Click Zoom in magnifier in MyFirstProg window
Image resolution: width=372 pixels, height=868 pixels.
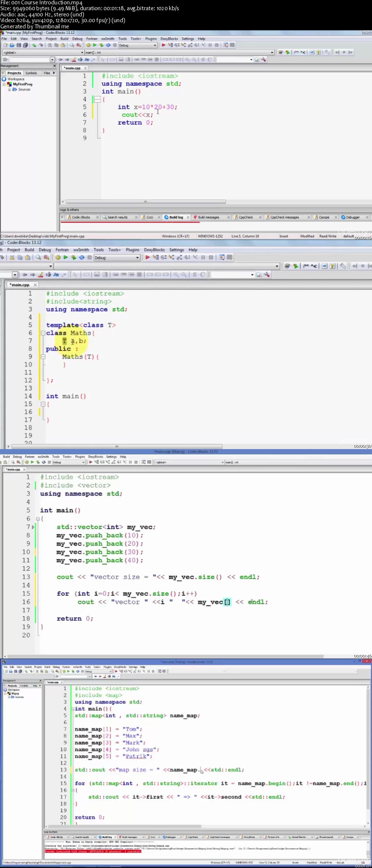pos(187,59)
